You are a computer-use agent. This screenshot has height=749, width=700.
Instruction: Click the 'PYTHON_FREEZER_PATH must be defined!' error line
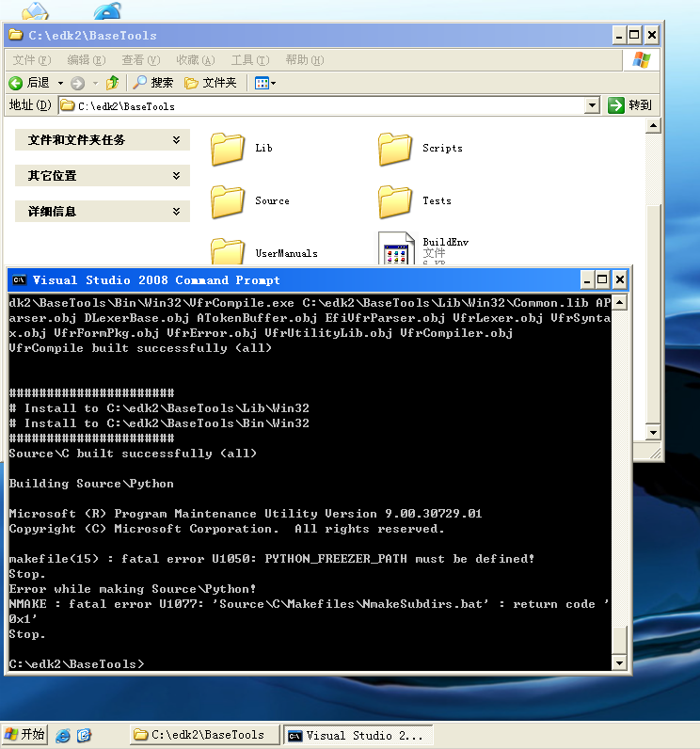coord(271,559)
